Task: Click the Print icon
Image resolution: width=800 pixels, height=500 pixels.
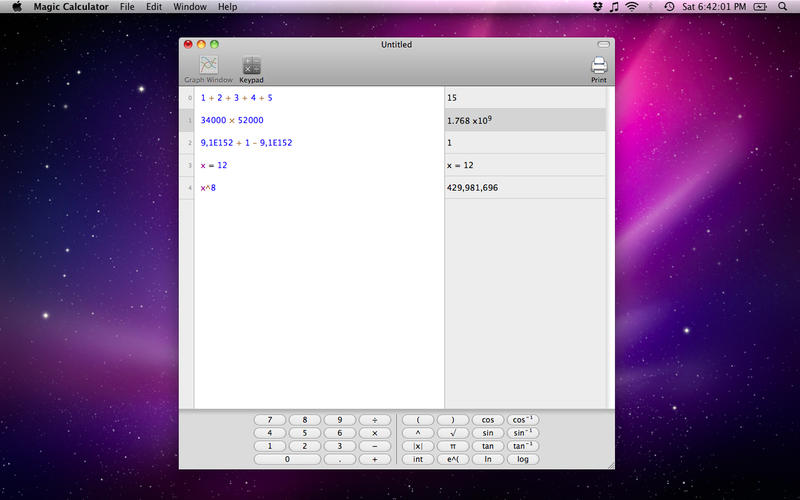Action: click(x=599, y=67)
